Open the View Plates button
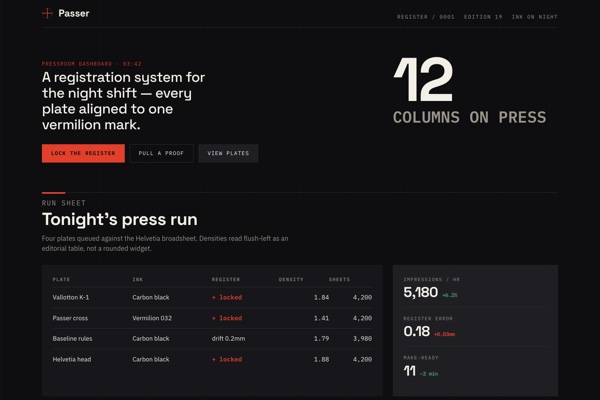Viewport: 600px width, 400px height. tap(228, 153)
